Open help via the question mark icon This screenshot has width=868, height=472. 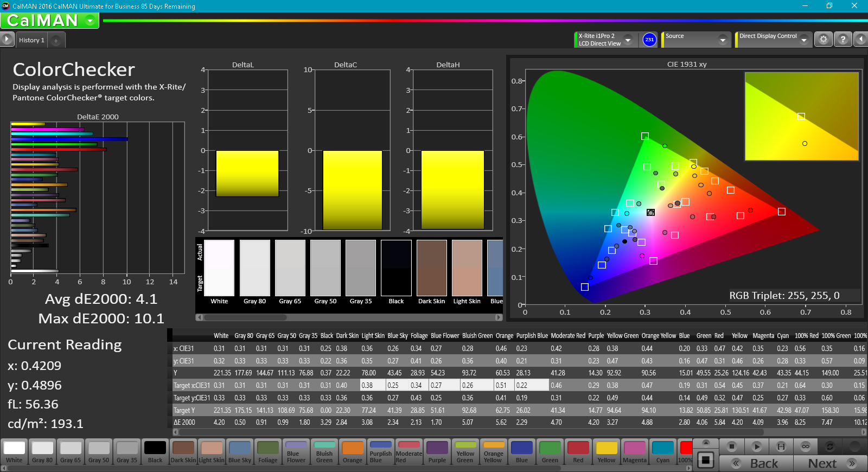tap(843, 39)
